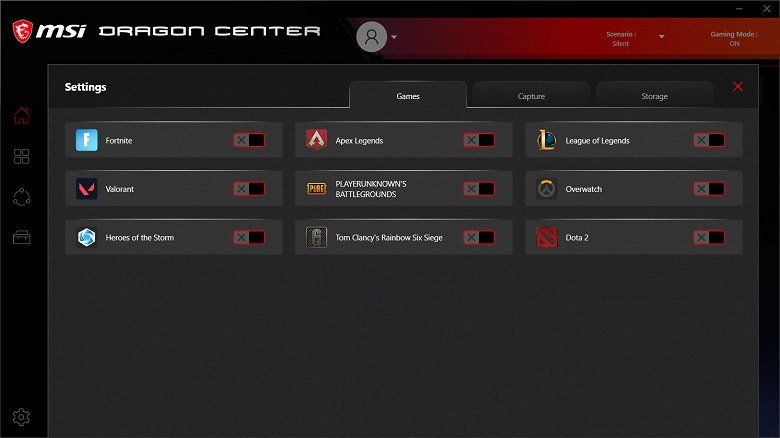
Task: Toggle PLAYERUNKNOWN'S BATTLEGROUNDS switch
Action: click(479, 189)
